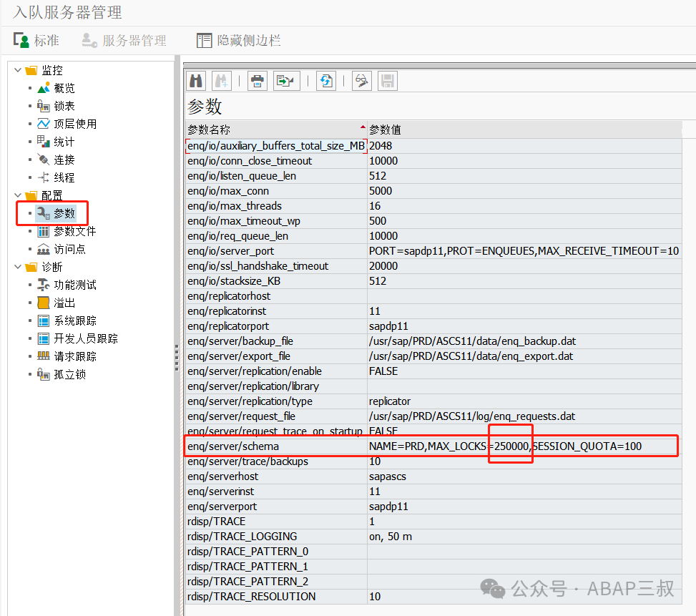Click the 隐藏侧边栏 sidebar icon
Image resolution: width=696 pixels, height=616 pixels.
(204, 40)
